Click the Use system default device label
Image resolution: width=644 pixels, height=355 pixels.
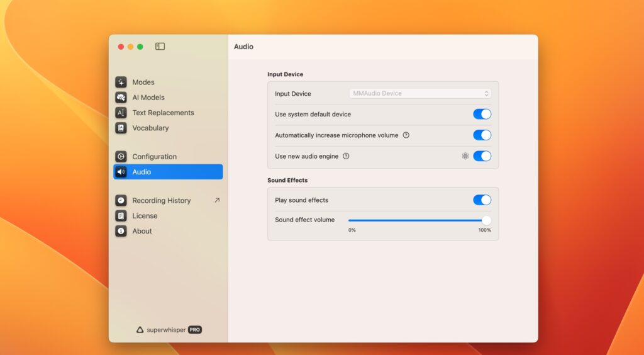click(x=313, y=114)
